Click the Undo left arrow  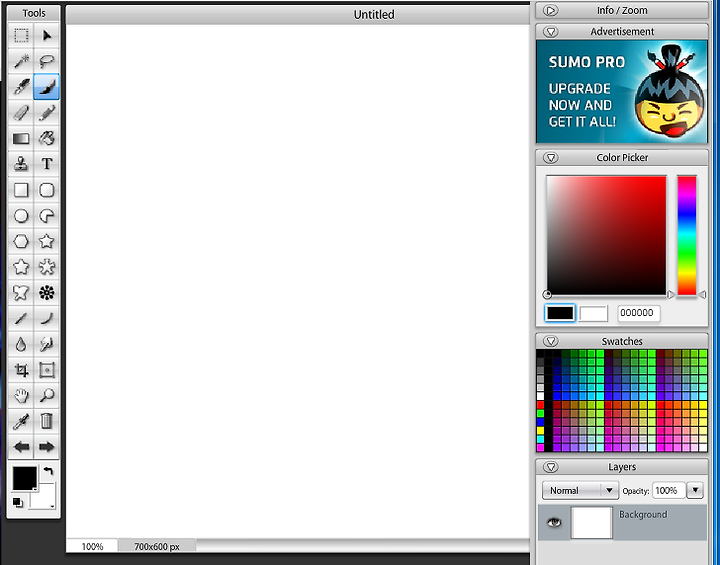21,446
